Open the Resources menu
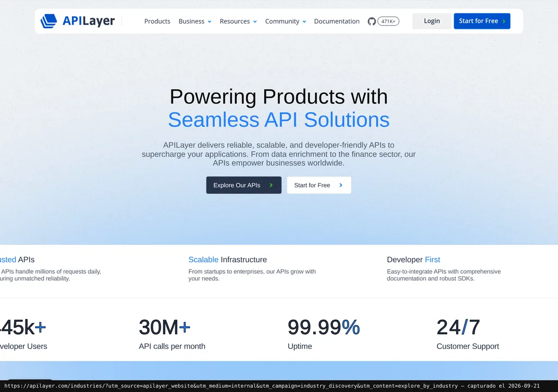 235,21
